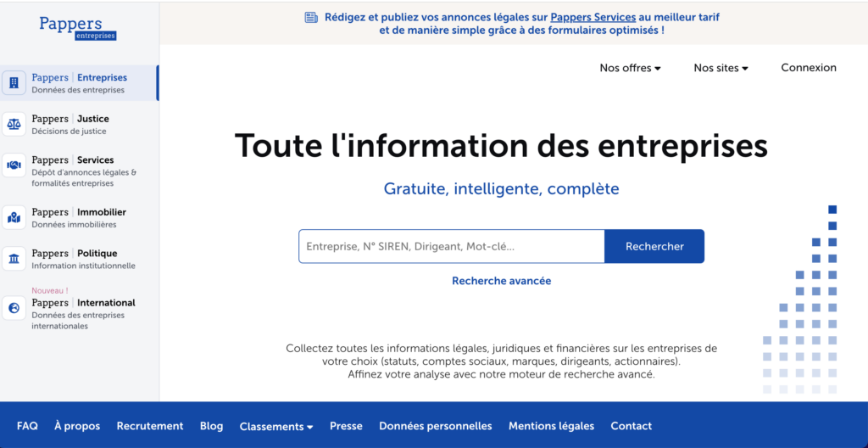Image resolution: width=868 pixels, height=448 pixels.
Task: Open Pappers Entreprises in the sidebar
Action: 79,83
